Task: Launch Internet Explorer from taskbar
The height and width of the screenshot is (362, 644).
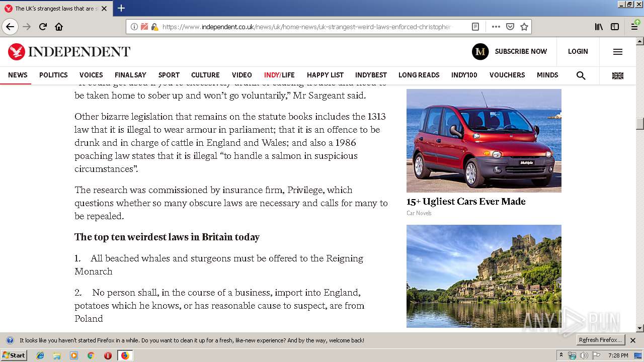Action: pyautogui.click(x=40, y=355)
